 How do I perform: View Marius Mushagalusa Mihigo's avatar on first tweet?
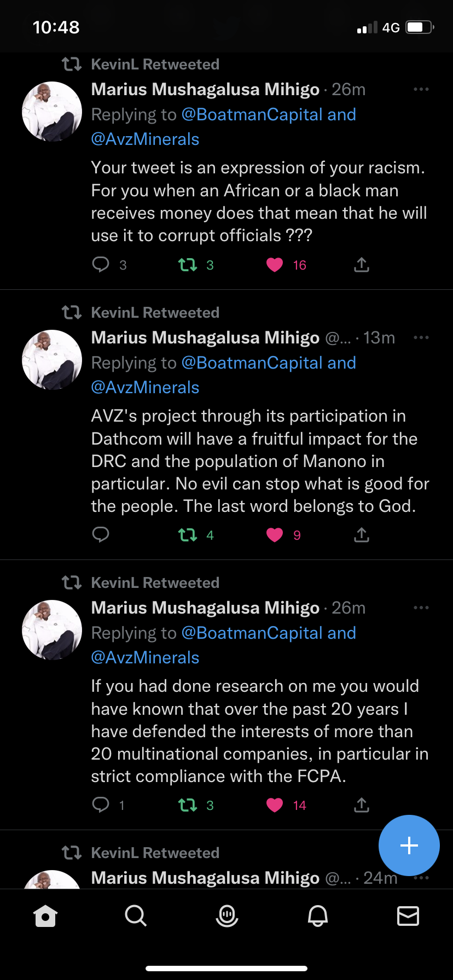pos(52,112)
